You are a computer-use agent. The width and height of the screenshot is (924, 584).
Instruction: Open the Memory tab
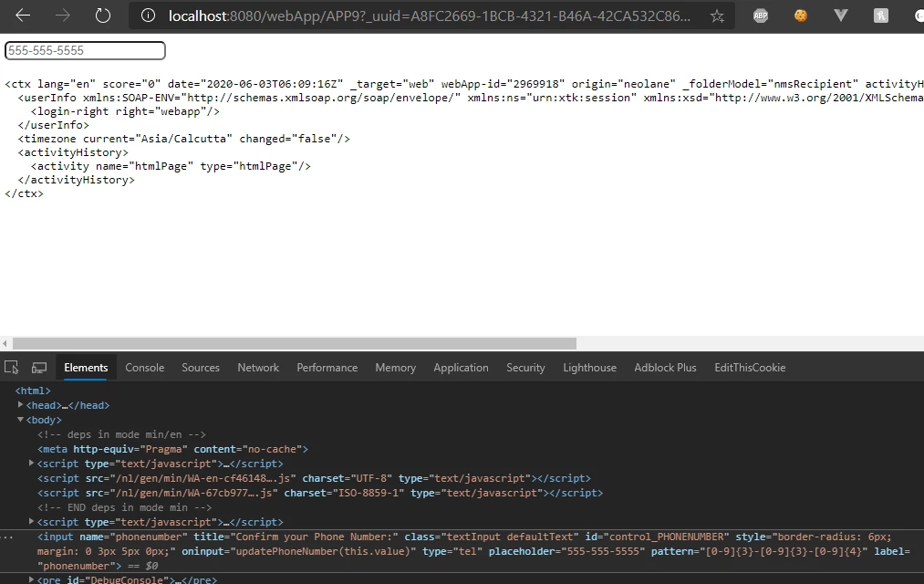(395, 368)
